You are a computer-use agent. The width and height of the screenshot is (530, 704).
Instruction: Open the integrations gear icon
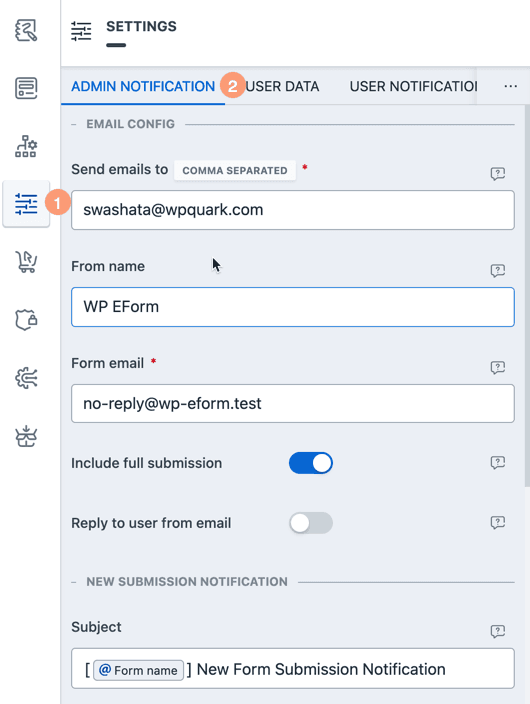point(26,378)
